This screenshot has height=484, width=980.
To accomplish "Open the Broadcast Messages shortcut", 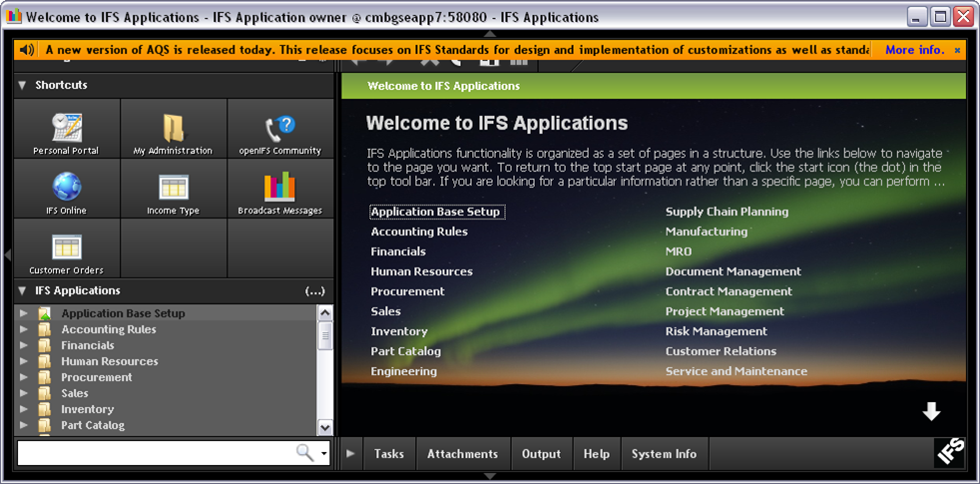I will [x=280, y=189].
